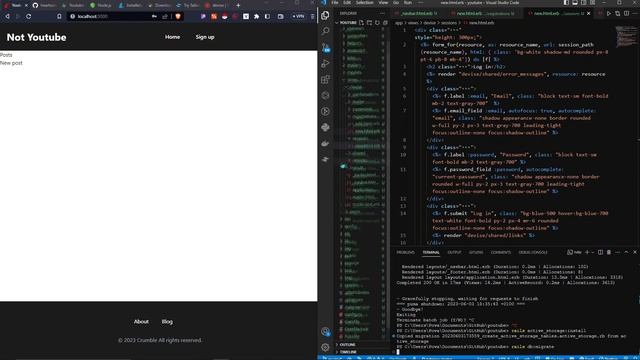
Task: Add a new terminal with plus icon
Action: coord(587,252)
